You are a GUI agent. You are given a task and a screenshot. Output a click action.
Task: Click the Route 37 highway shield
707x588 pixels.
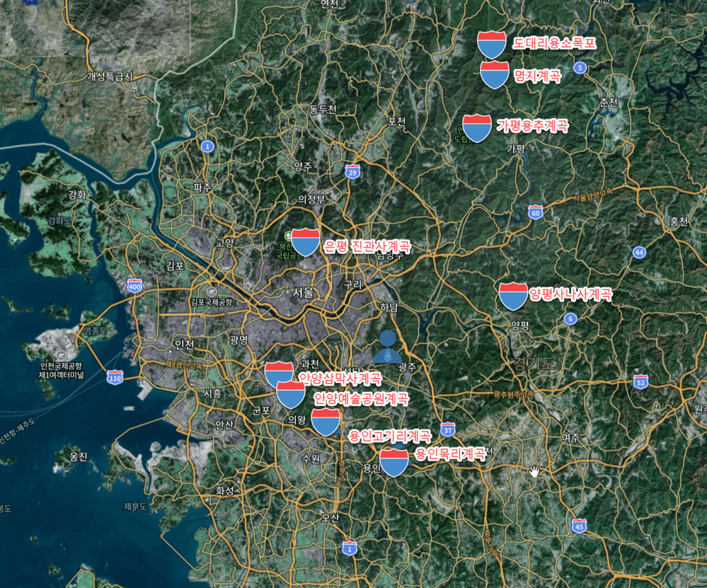click(x=448, y=430)
